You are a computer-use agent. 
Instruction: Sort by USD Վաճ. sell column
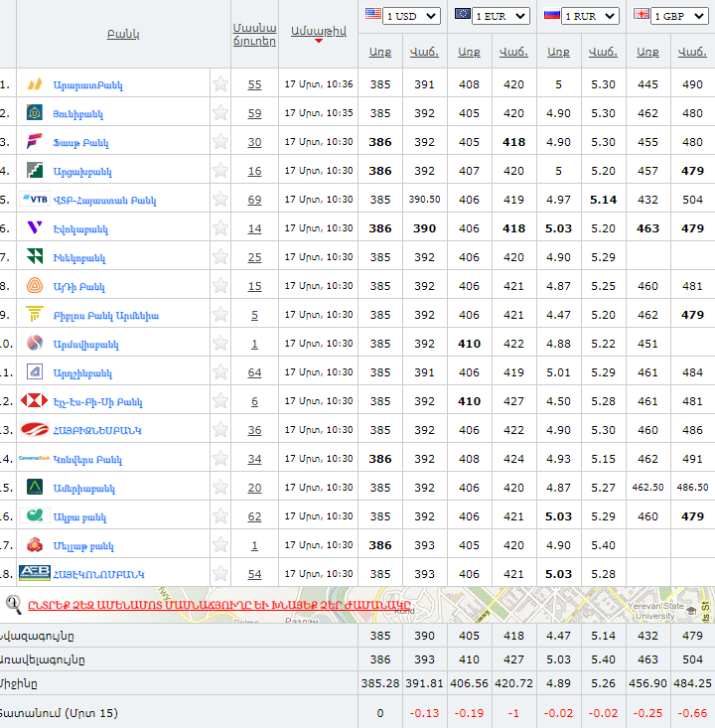[424, 52]
